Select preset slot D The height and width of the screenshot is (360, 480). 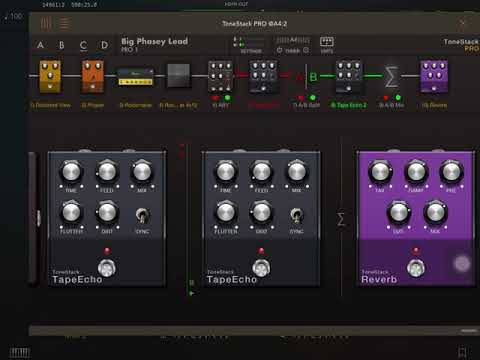point(104,45)
